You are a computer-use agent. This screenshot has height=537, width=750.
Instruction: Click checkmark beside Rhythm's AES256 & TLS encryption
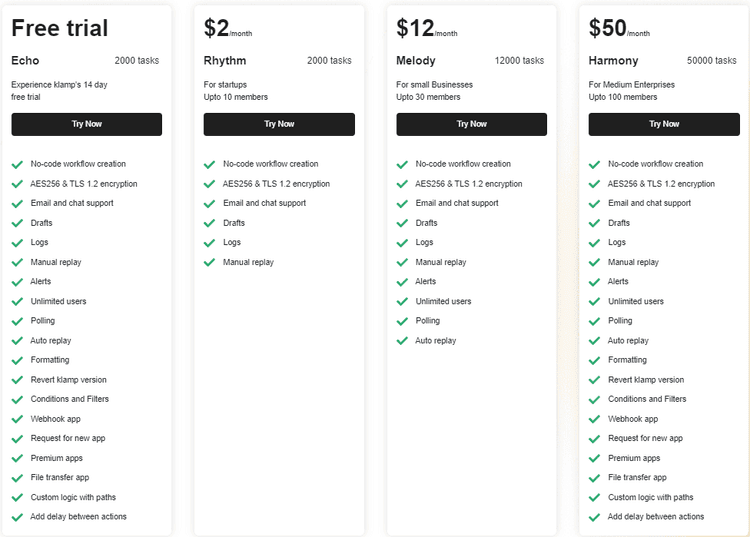(x=210, y=184)
